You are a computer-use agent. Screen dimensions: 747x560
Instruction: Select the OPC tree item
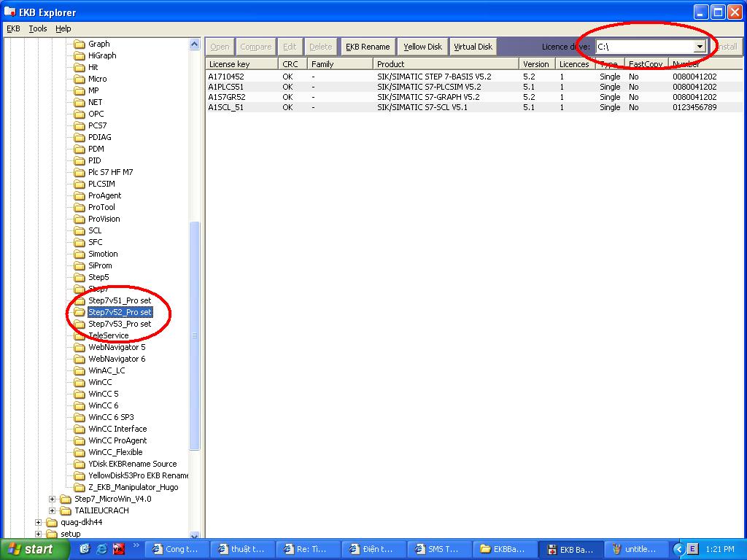[96, 114]
